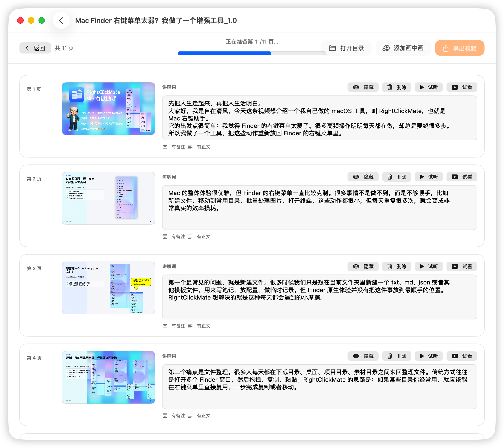Open page 4 slide thumbnail

pyautogui.click(x=108, y=378)
